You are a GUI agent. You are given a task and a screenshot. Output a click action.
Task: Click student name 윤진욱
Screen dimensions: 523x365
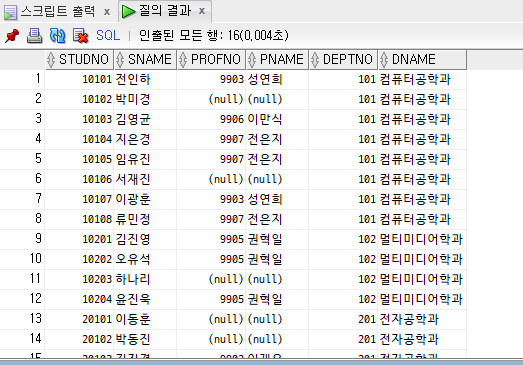coord(133,300)
